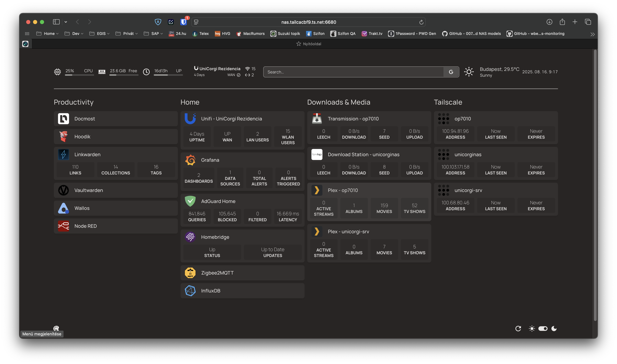This screenshot has height=364, width=617.
Task: Open the Docmost app icon
Action: [x=63, y=119]
